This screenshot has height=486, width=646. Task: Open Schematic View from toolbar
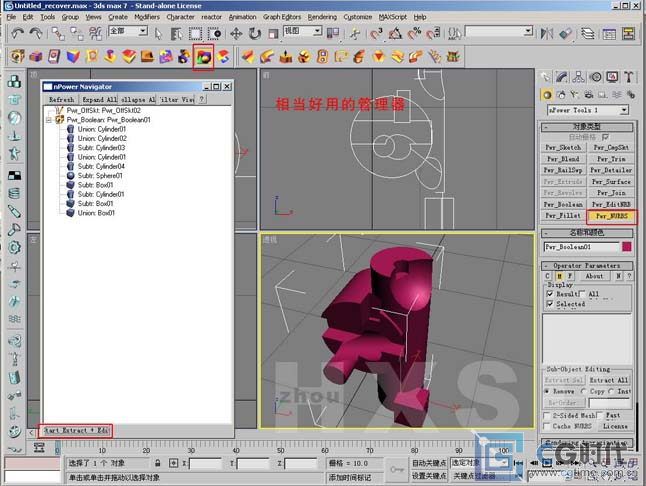pyautogui.click(x=628, y=33)
